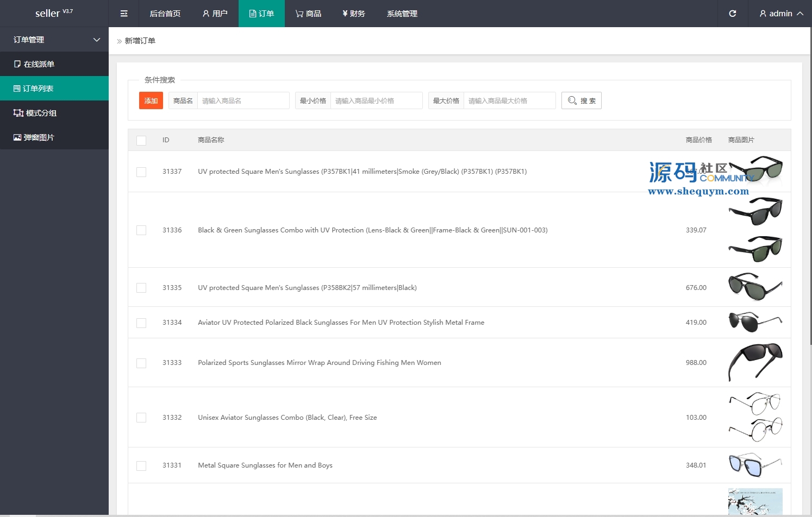Click price 339.07 cell
812x517 pixels.
tap(696, 230)
